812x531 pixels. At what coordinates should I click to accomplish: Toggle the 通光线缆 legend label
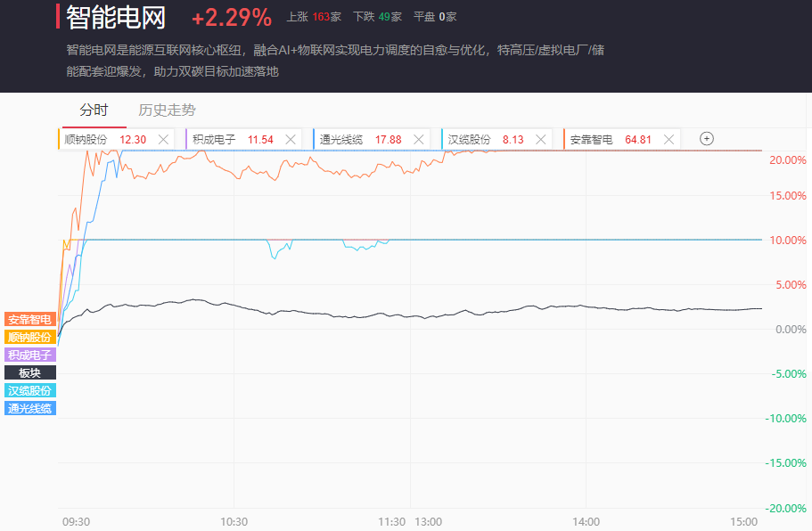[x=30, y=408]
